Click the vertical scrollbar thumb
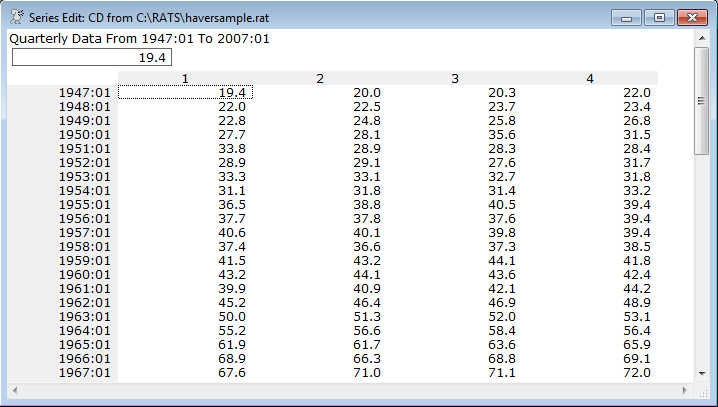The image size is (718, 407). coord(702,100)
